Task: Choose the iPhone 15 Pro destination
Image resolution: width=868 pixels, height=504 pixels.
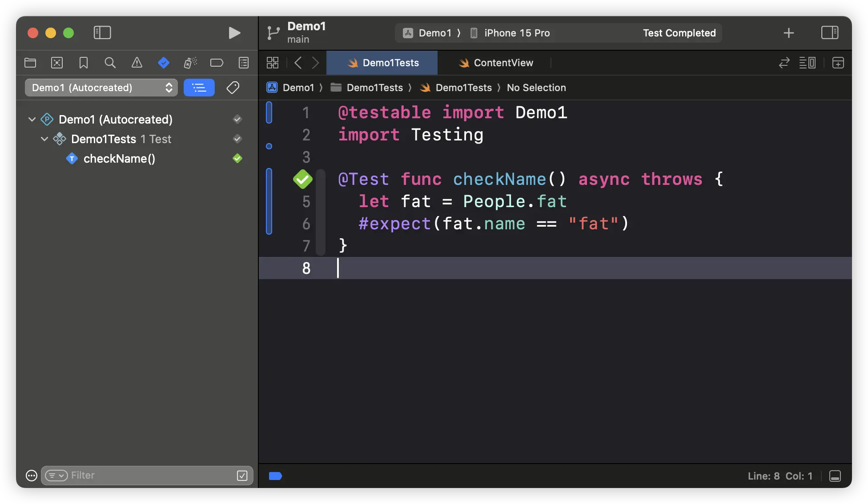Action: pos(510,33)
